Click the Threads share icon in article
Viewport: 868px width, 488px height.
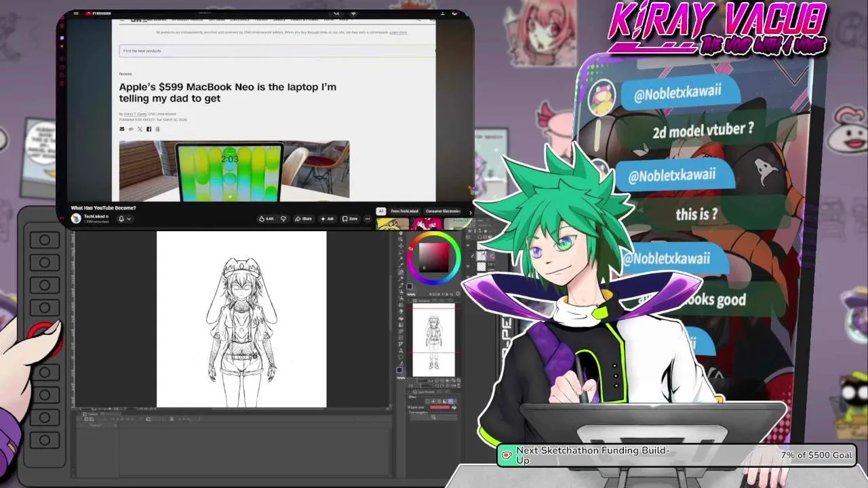pos(157,129)
